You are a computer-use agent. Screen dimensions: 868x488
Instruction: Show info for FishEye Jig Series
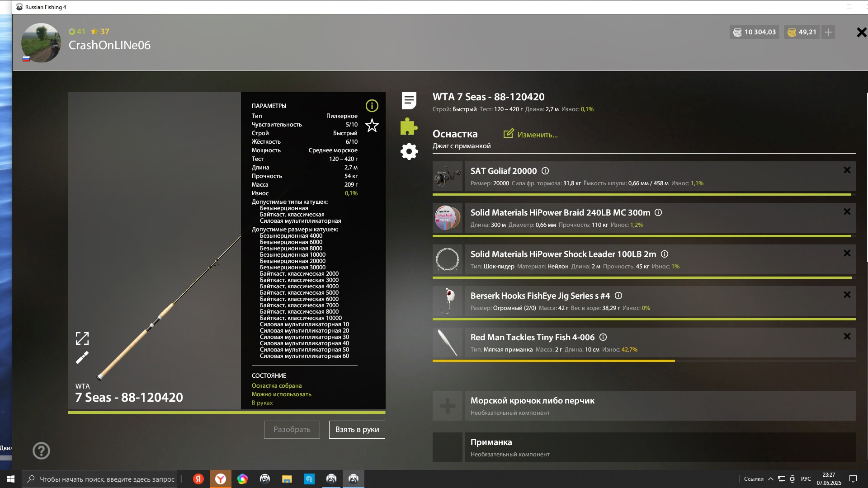[x=618, y=296]
